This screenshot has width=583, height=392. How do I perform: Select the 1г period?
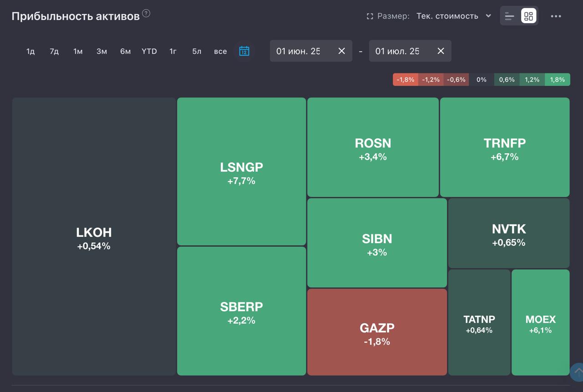click(x=173, y=51)
